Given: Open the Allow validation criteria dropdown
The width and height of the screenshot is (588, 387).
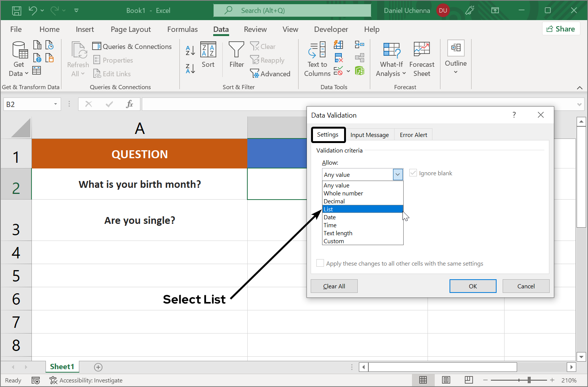Looking at the screenshot, I should tap(397, 174).
